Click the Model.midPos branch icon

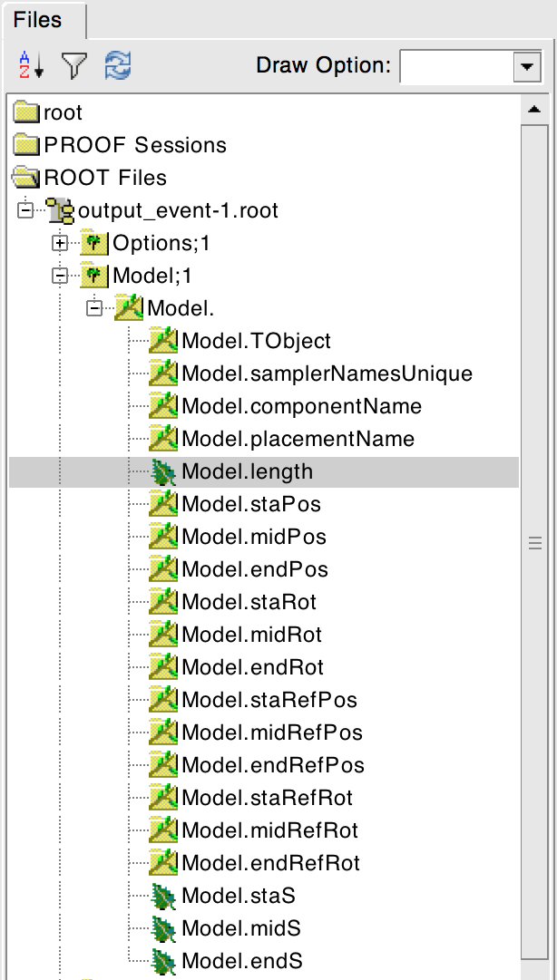pos(163,537)
